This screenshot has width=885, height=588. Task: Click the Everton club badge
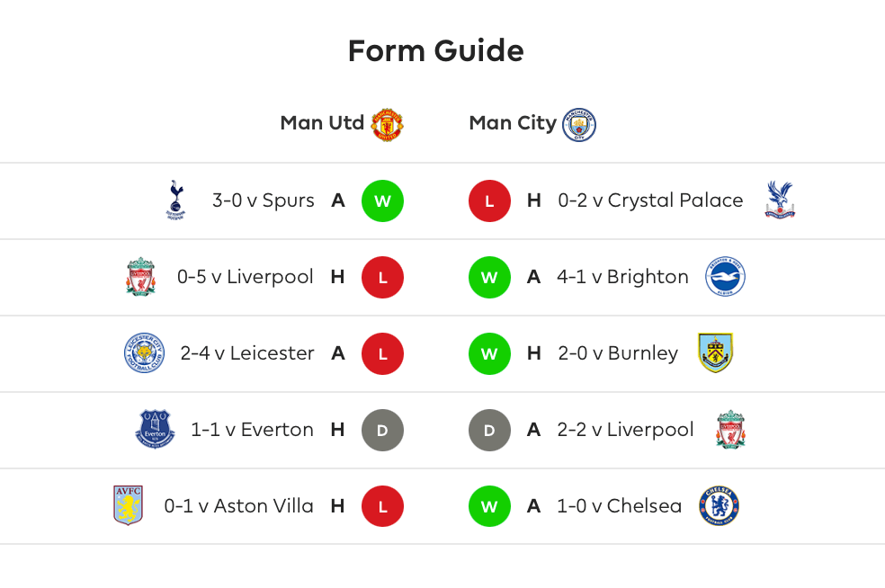point(154,430)
